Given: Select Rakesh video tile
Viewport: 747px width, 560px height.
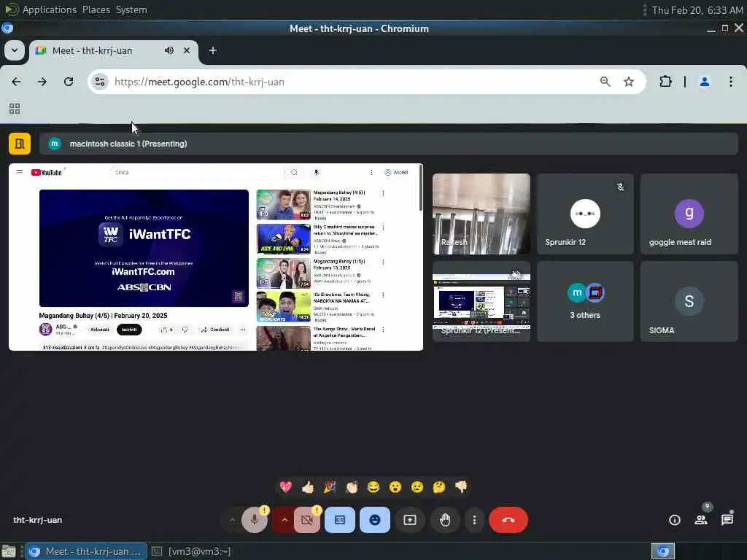Looking at the screenshot, I should pyautogui.click(x=481, y=214).
